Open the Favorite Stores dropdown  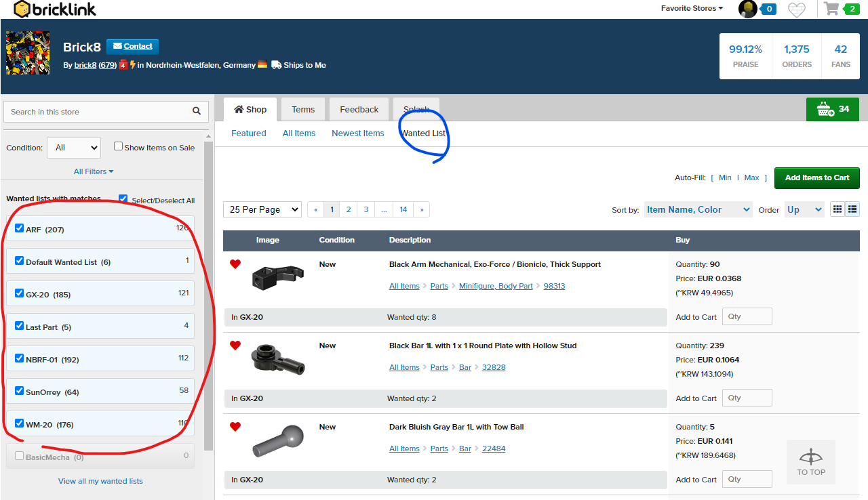[x=692, y=8]
